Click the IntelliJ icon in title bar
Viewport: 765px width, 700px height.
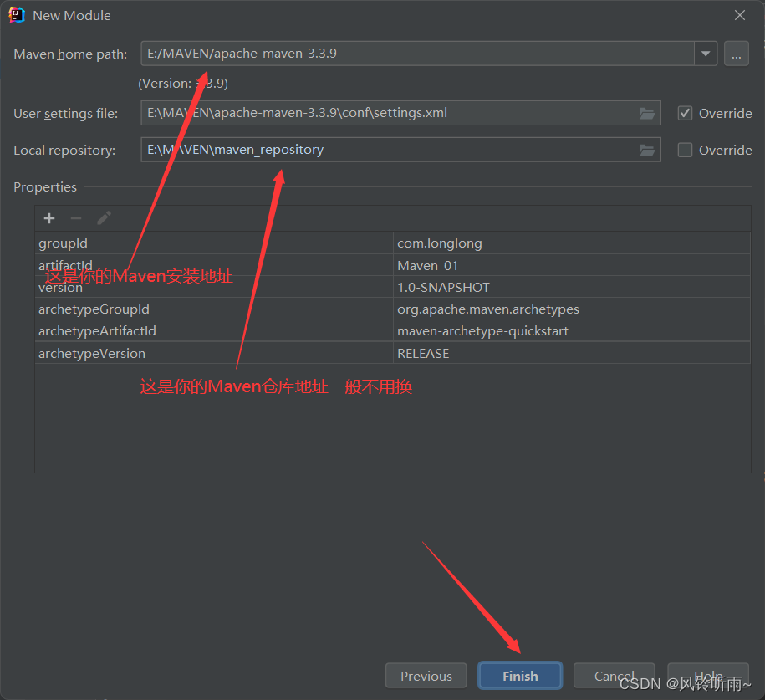click(x=17, y=15)
